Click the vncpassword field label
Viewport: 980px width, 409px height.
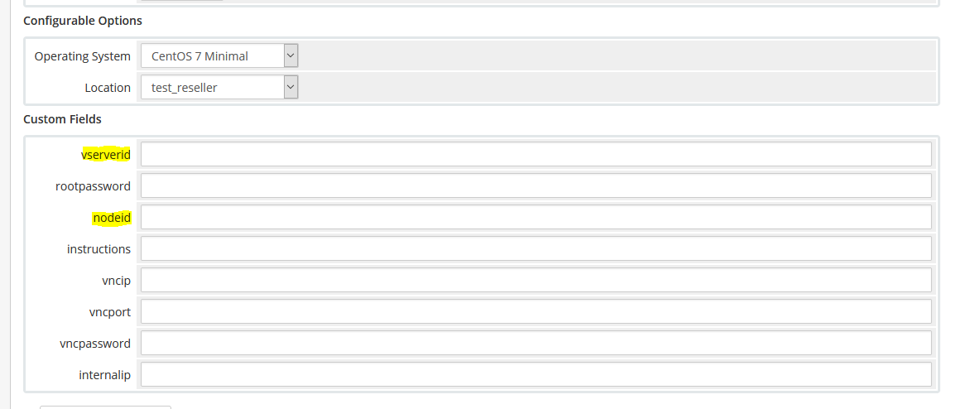95,344
